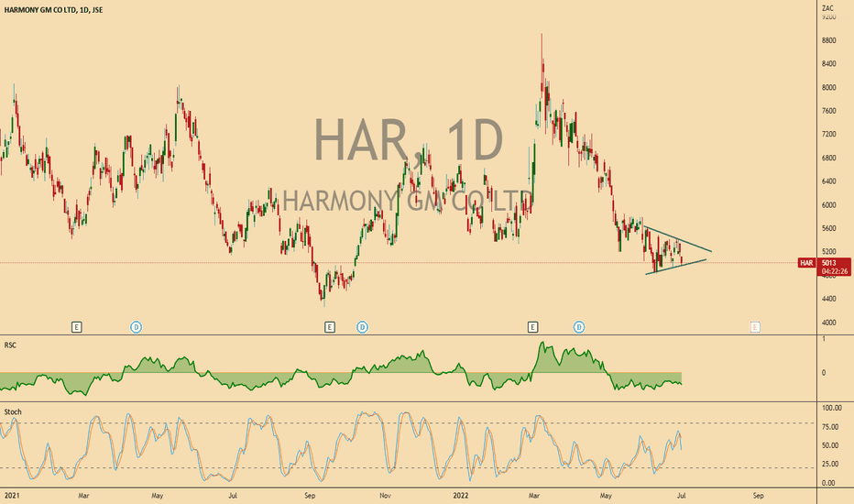Click the 4000 price axis label
The width and height of the screenshot is (854, 504).
[x=829, y=323]
